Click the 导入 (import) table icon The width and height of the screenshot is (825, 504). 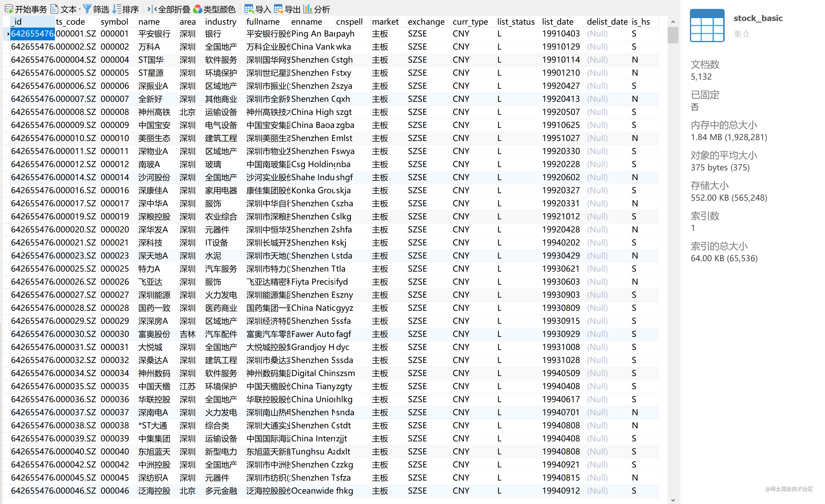click(249, 9)
